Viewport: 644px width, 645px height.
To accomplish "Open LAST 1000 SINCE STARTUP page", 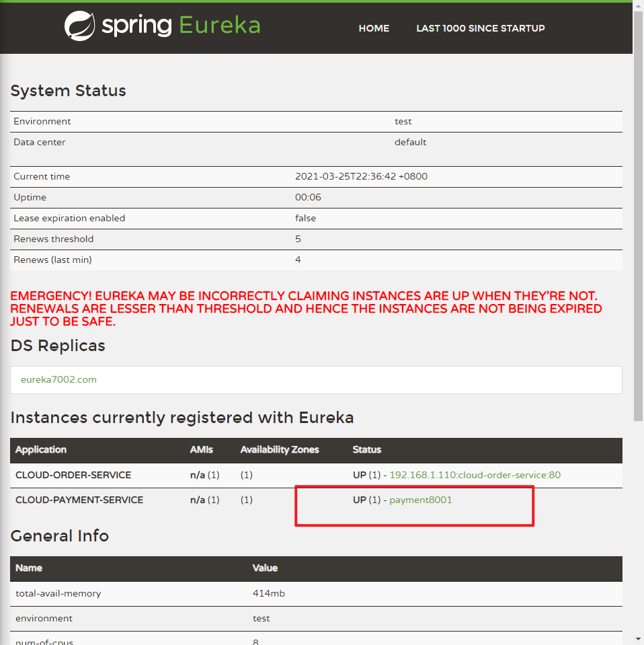I will (x=481, y=28).
